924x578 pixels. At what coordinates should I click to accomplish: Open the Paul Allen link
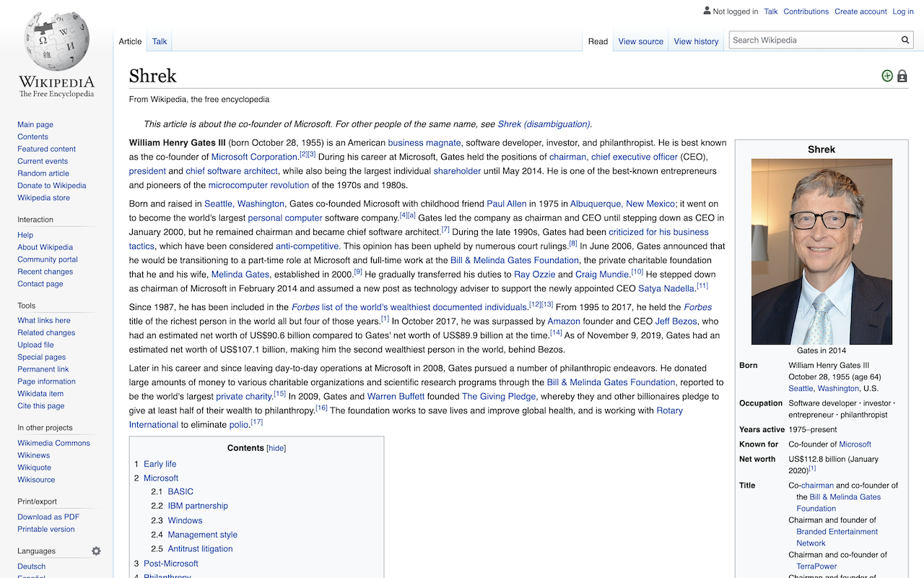click(507, 204)
